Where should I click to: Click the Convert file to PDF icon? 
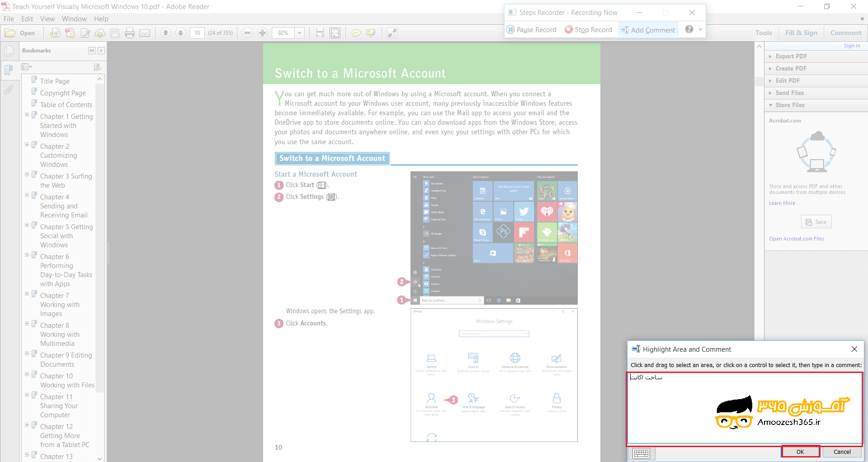(55, 33)
